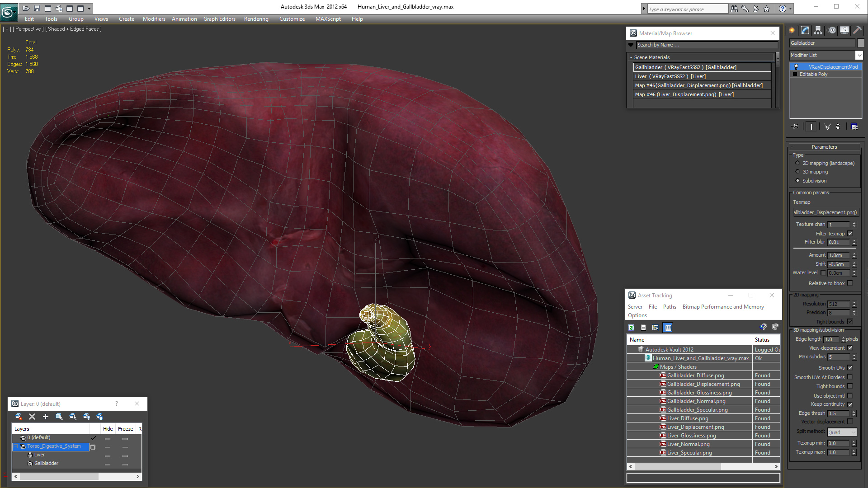The width and height of the screenshot is (868, 488).
Task: Open the 3ds Max application button
Action: [9, 12]
